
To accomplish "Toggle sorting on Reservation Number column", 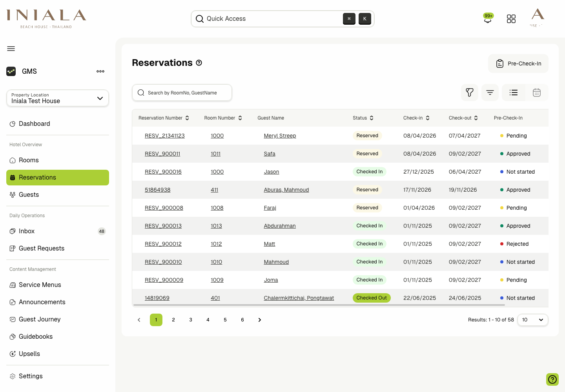I will [187, 118].
